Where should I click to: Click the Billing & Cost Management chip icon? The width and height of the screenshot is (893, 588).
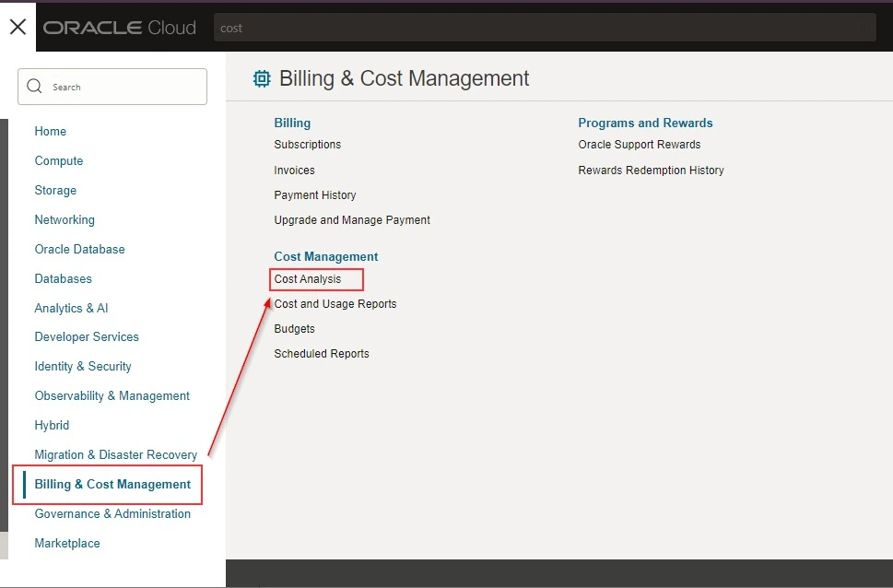(x=262, y=78)
